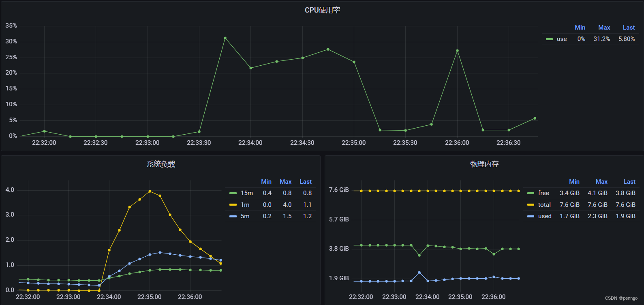Click the 5m Max value 1.5

(287, 216)
